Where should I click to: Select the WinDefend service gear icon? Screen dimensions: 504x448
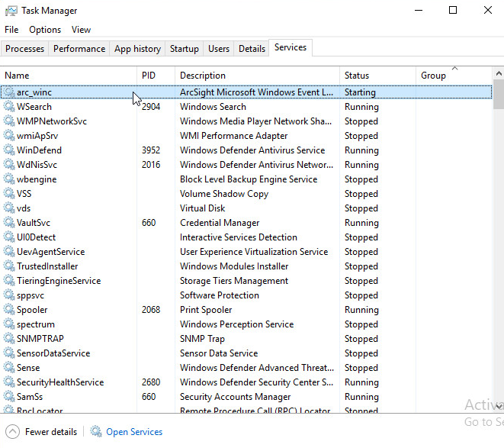point(9,150)
